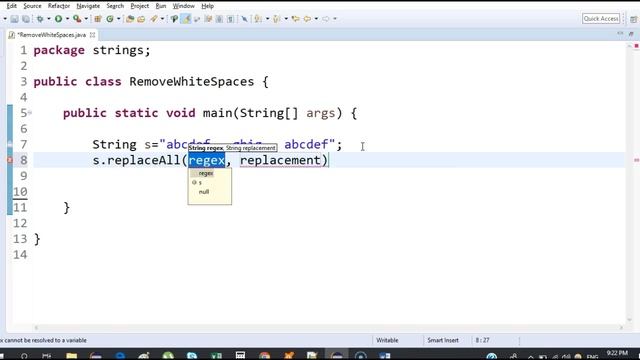Click the New Java Class green C icon

coord(110,19)
